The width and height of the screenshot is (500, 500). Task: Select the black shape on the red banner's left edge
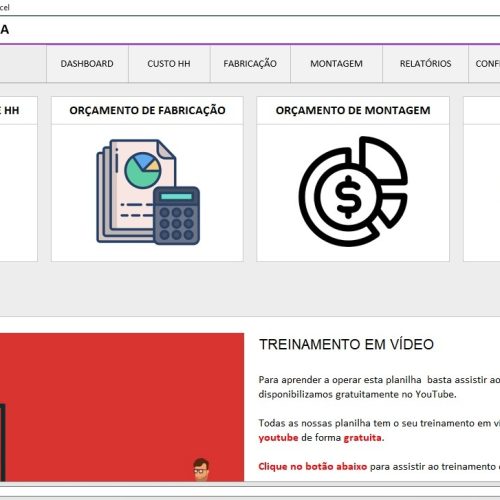pyautogui.click(x=3, y=442)
